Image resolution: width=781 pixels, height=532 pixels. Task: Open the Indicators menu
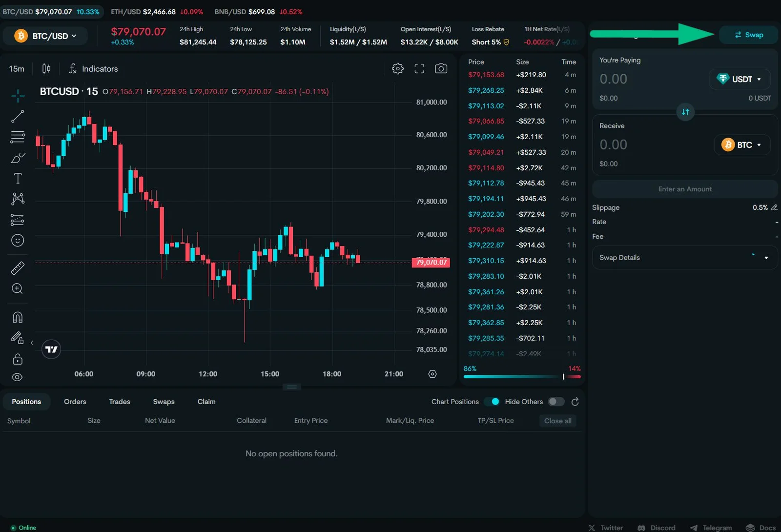93,69
